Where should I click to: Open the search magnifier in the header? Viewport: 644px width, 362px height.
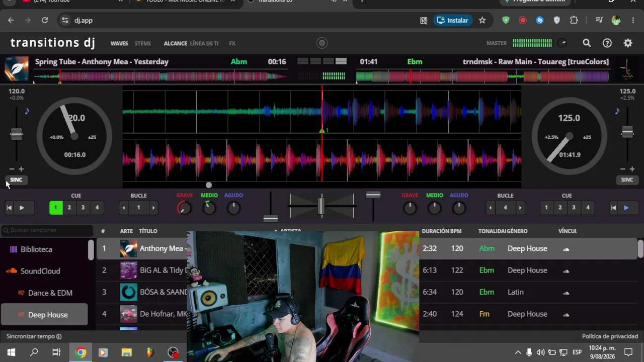(587, 43)
